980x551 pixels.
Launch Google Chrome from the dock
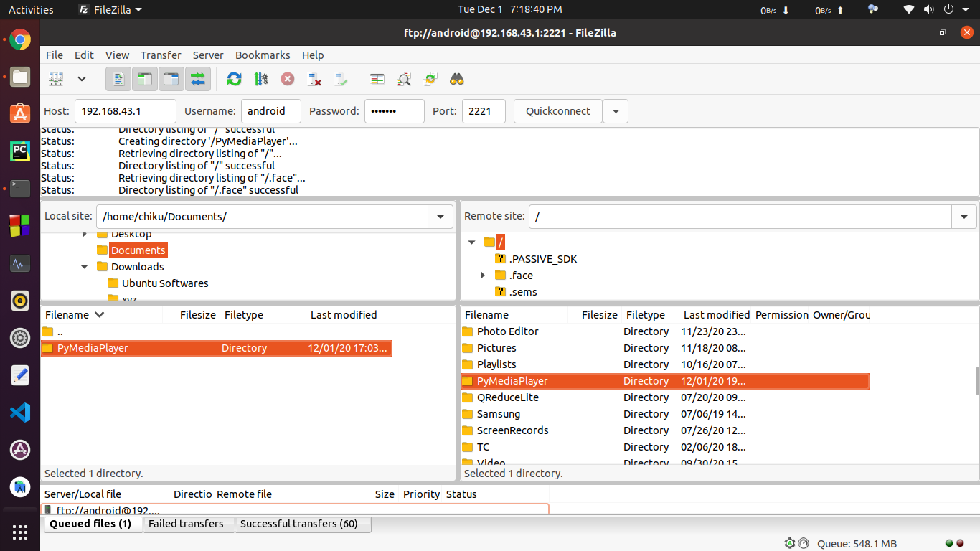(x=20, y=39)
